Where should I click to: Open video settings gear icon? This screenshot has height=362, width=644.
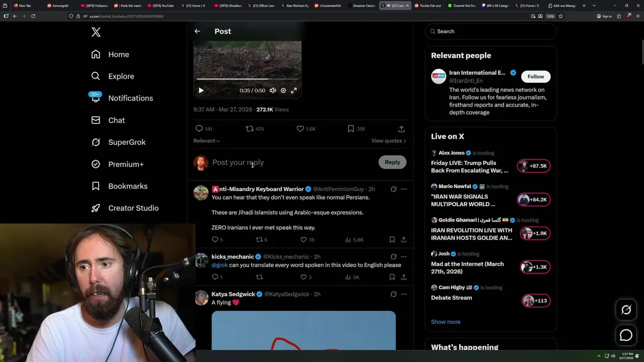pyautogui.click(x=283, y=90)
